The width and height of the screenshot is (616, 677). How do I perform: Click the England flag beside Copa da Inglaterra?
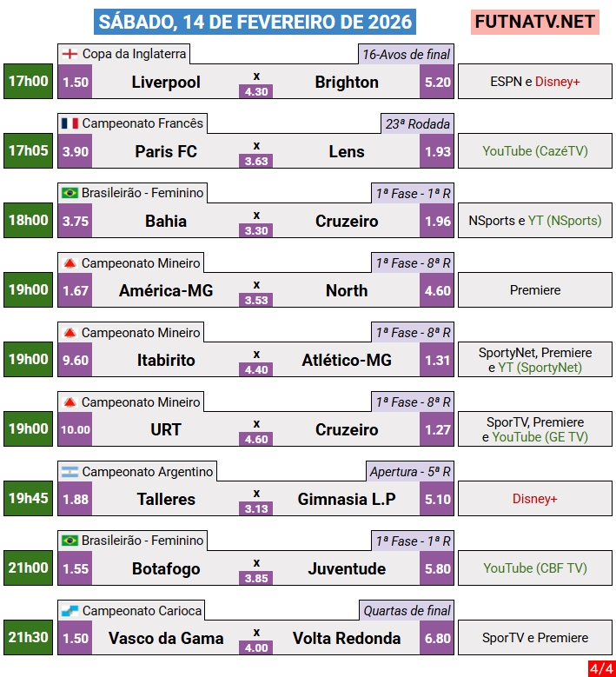tap(70, 54)
